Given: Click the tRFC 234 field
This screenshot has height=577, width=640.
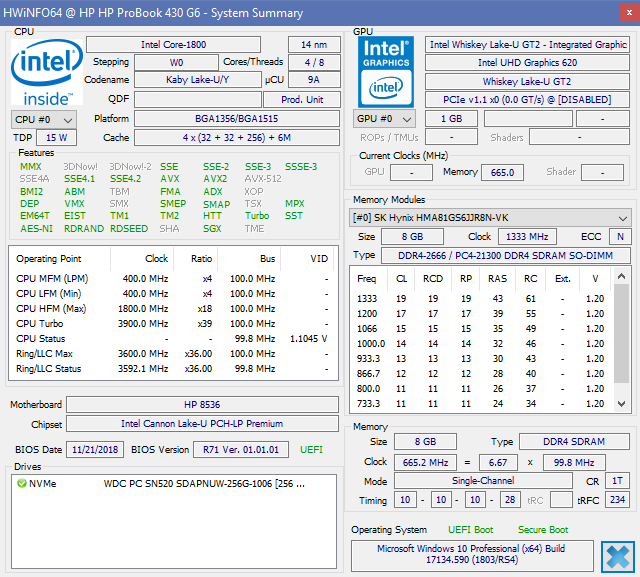Looking at the screenshot, I should (x=617, y=499).
